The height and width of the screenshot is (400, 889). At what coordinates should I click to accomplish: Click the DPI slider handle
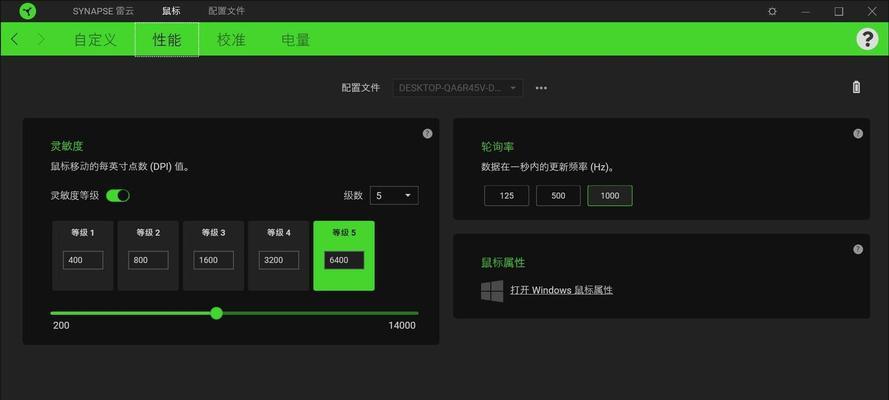pos(216,313)
